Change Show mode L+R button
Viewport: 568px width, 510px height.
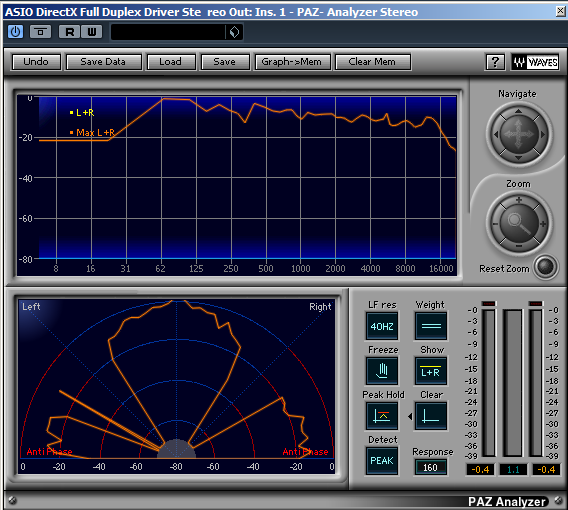tap(431, 371)
